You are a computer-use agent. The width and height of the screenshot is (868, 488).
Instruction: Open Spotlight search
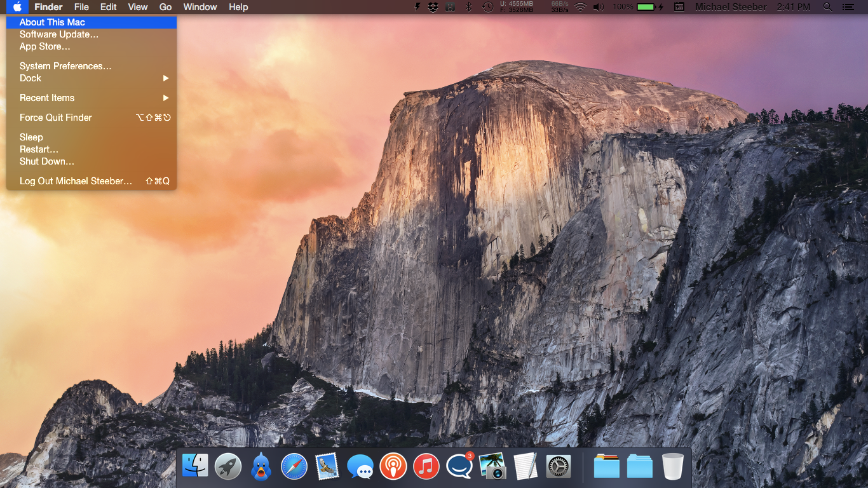tap(827, 7)
